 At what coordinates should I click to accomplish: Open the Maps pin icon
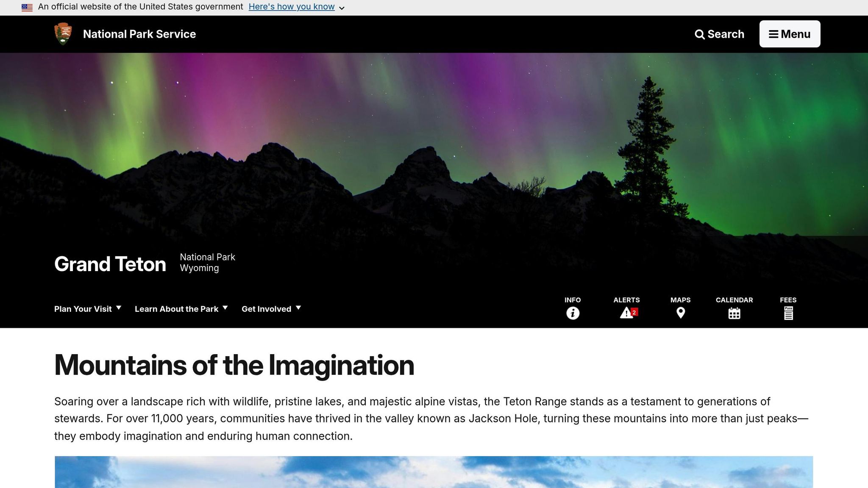pos(680,313)
